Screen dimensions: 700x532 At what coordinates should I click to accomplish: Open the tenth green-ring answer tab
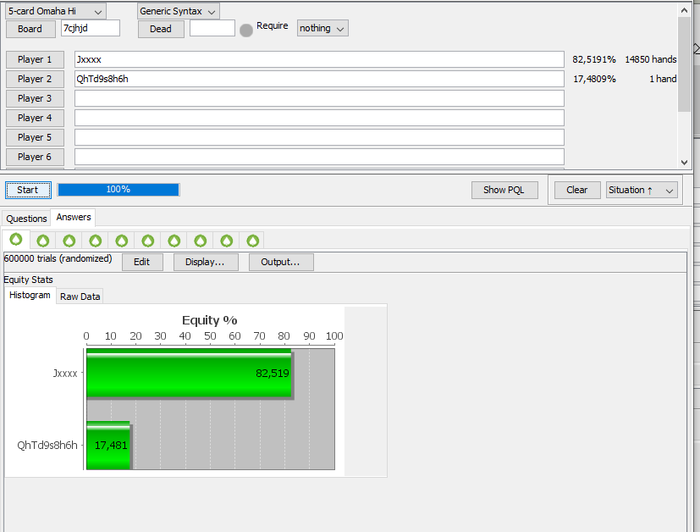pyautogui.click(x=253, y=241)
